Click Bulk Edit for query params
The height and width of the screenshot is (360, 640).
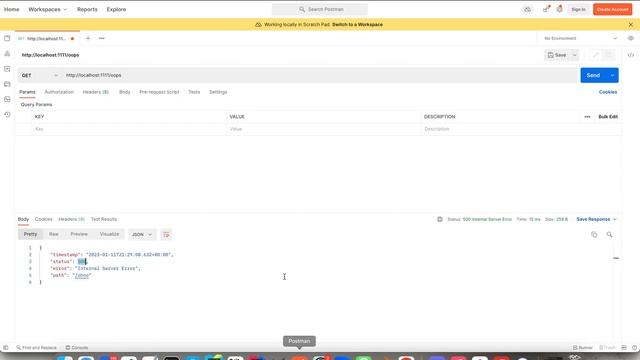click(608, 117)
